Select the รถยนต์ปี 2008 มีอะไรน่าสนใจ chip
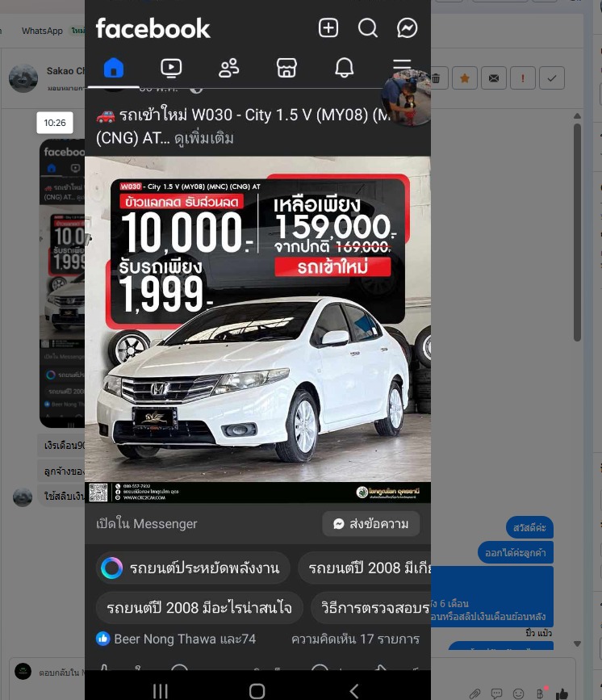This screenshot has height=700, width=602. [x=199, y=608]
